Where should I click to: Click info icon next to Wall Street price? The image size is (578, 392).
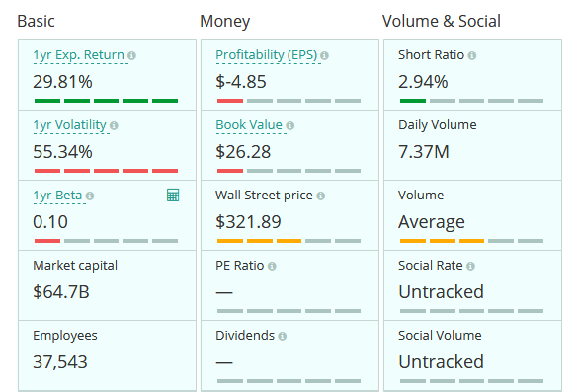click(321, 196)
